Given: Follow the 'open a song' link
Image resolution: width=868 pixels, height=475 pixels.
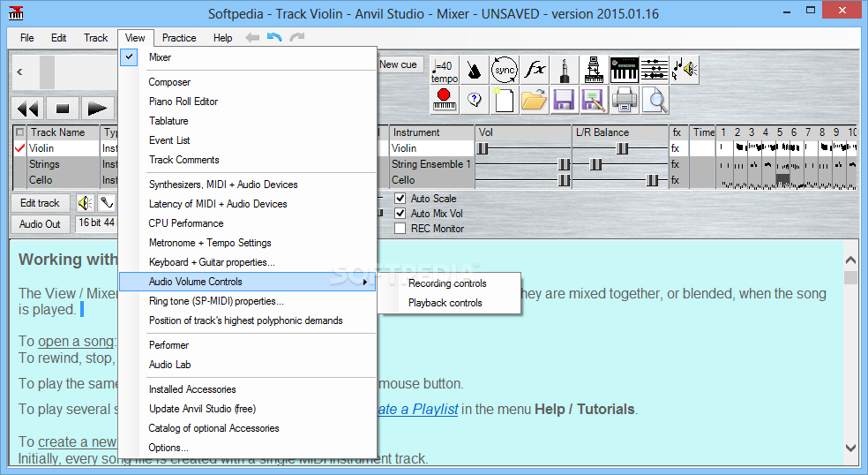Looking at the screenshot, I should click(77, 341).
